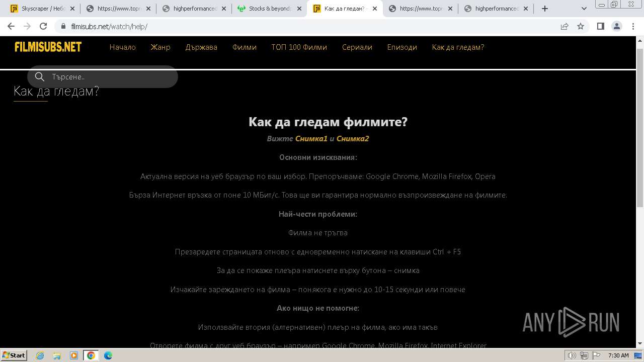The image size is (644, 362).
Task: Open Microsoft Edge from the taskbar
Action: click(x=108, y=355)
